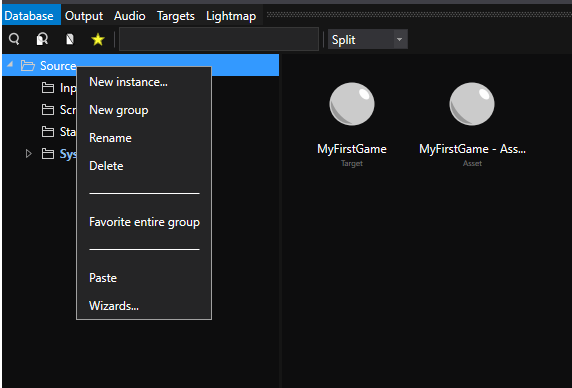
Task: Collapse the Source group arrow
Action: (x=10, y=65)
